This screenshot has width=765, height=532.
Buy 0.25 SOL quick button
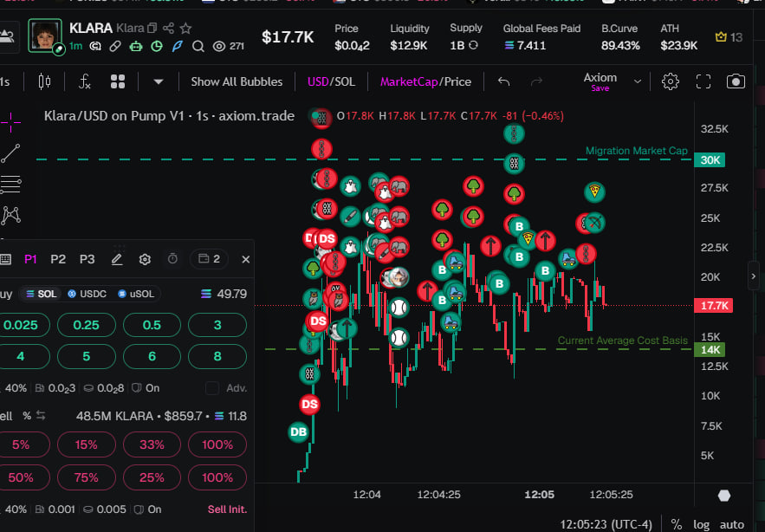pyautogui.click(x=87, y=325)
